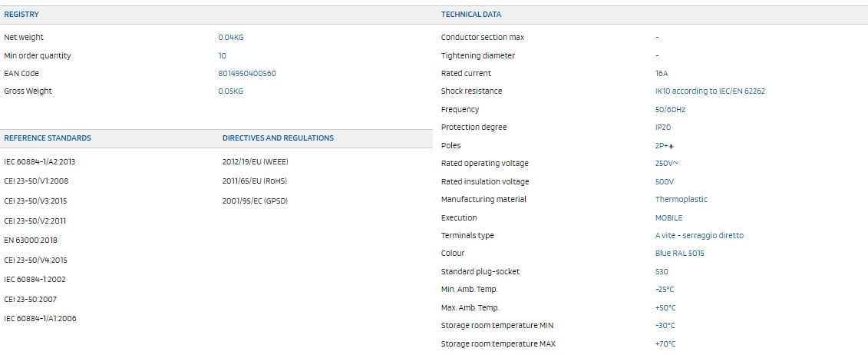
Task: Select the IP20 protection degree value
Action: pos(663,128)
